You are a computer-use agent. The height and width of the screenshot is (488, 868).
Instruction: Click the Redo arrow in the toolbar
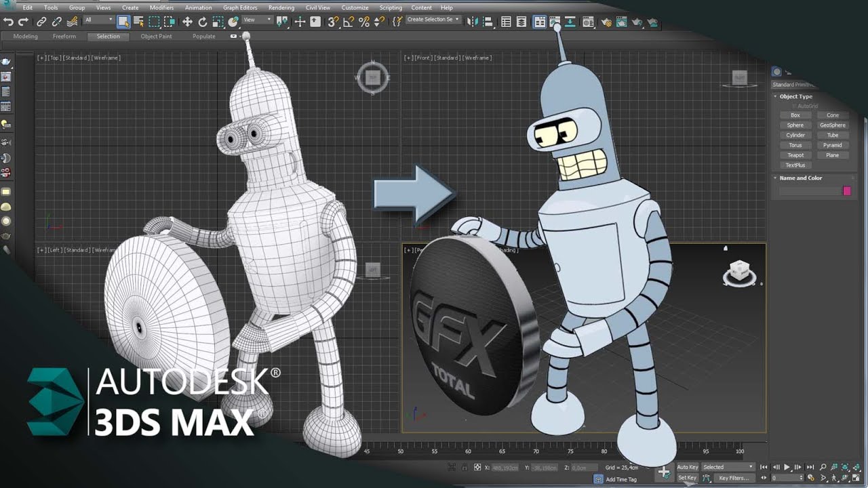coord(24,22)
